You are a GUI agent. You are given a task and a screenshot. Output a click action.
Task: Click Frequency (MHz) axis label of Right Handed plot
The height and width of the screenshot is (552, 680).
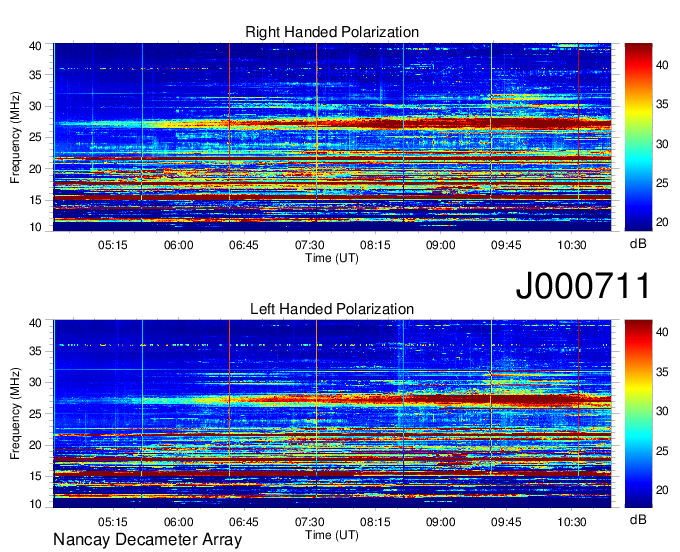coord(15,137)
